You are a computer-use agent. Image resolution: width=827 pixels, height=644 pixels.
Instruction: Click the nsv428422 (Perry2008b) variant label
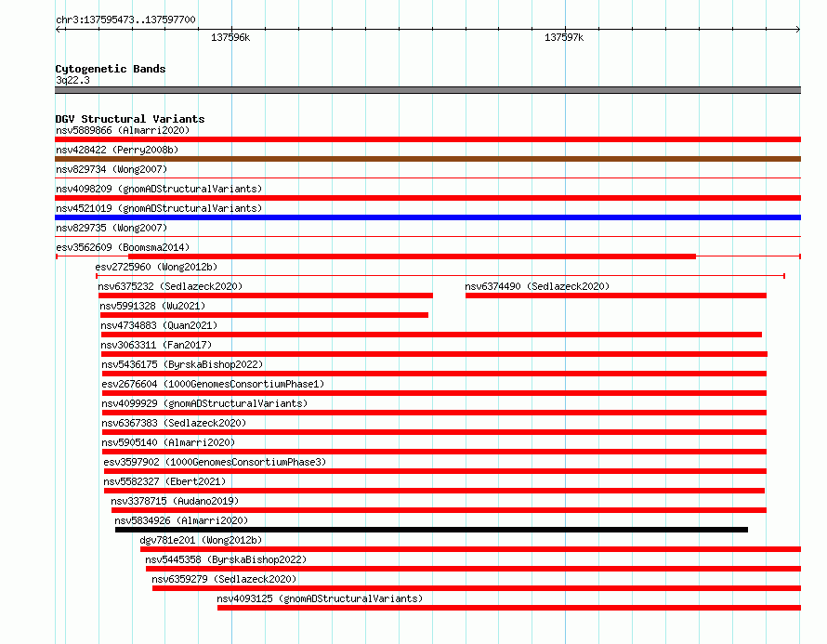(x=117, y=150)
